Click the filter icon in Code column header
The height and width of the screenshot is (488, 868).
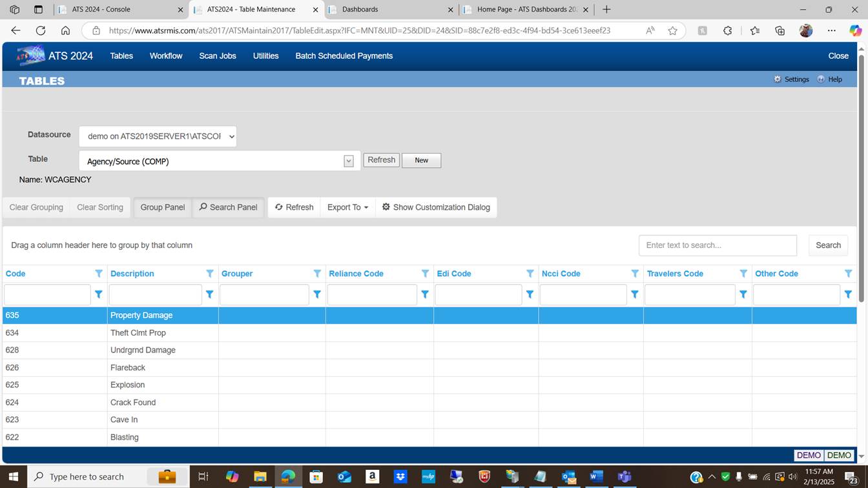[99, 274]
